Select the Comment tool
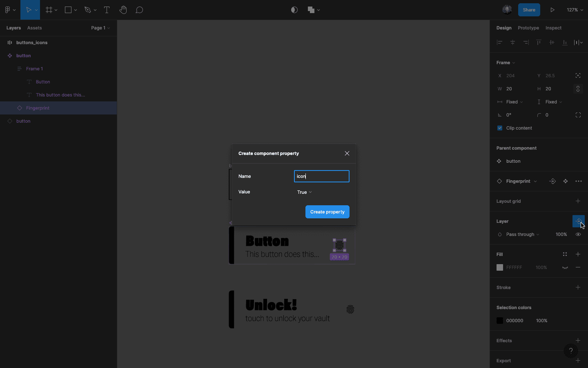Image resolution: width=588 pixels, height=368 pixels. (139, 10)
